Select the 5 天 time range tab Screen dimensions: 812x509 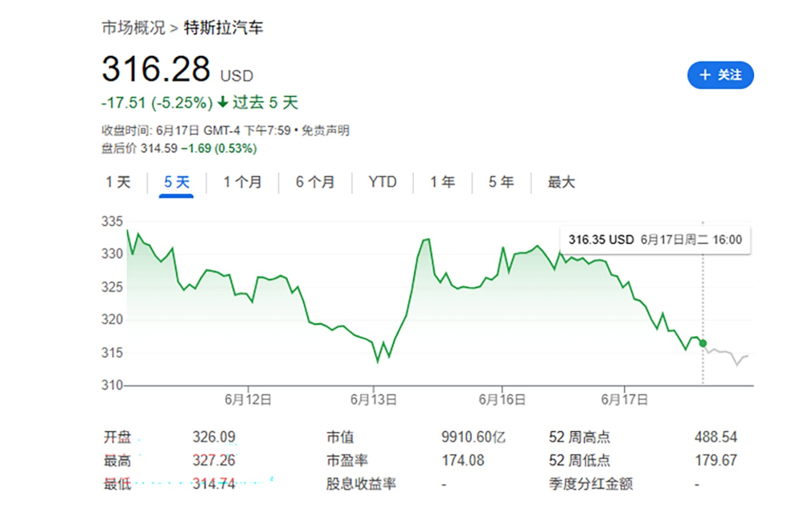coord(177,183)
